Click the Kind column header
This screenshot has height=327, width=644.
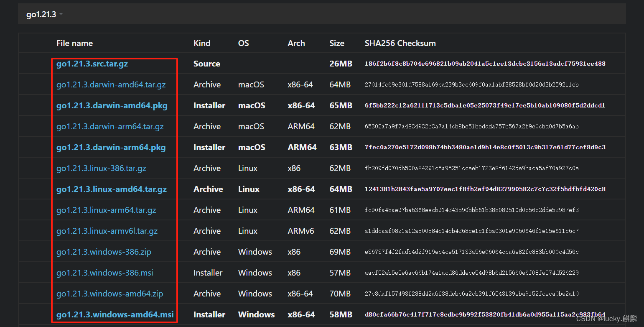point(202,43)
